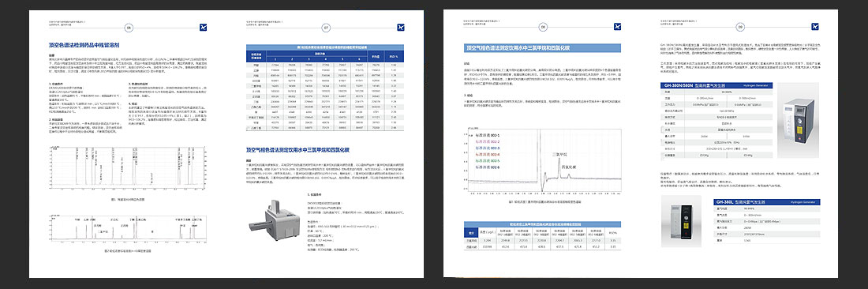Click the blue logo on page 07
Viewport: 868px width, 289px height.
[402, 26]
